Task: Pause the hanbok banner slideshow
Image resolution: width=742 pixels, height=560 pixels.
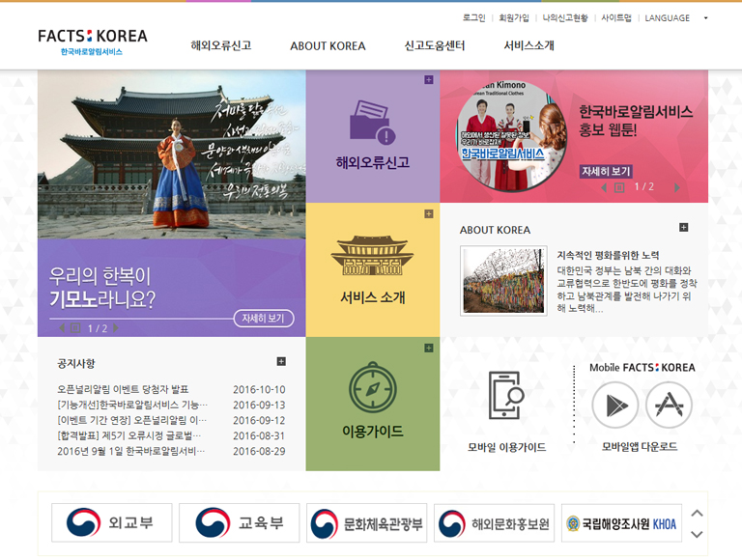Action: 74,329
